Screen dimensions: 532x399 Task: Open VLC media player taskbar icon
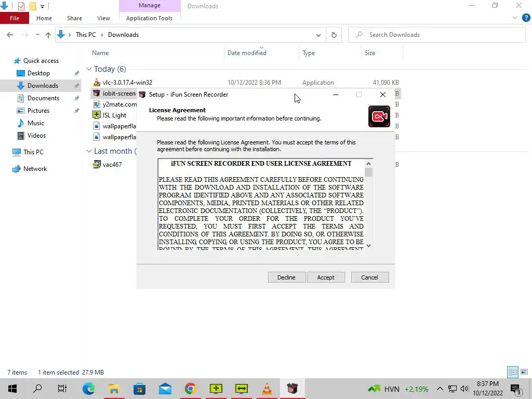click(267, 389)
